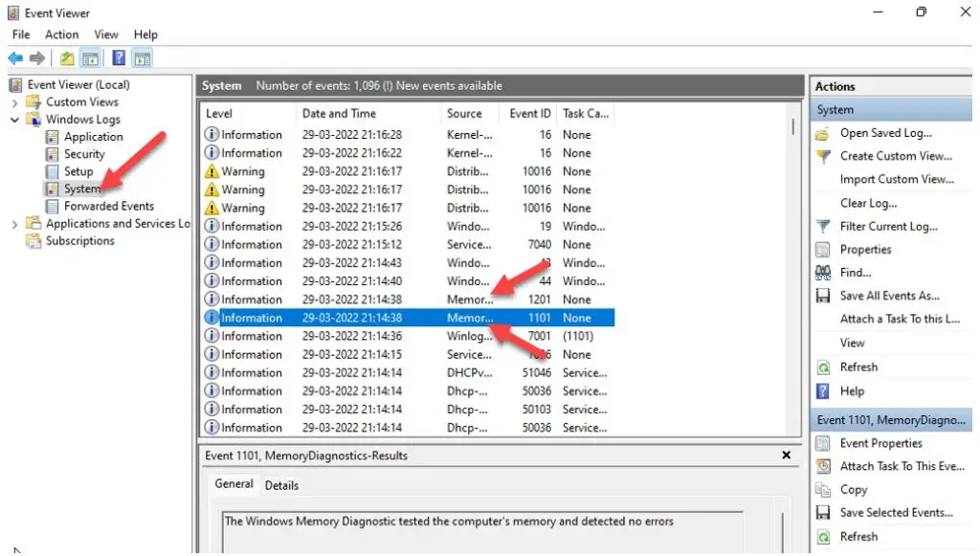Click the Save Selected Events floppy icon
The image size is (980, 556).
click(x=823, y=512)
